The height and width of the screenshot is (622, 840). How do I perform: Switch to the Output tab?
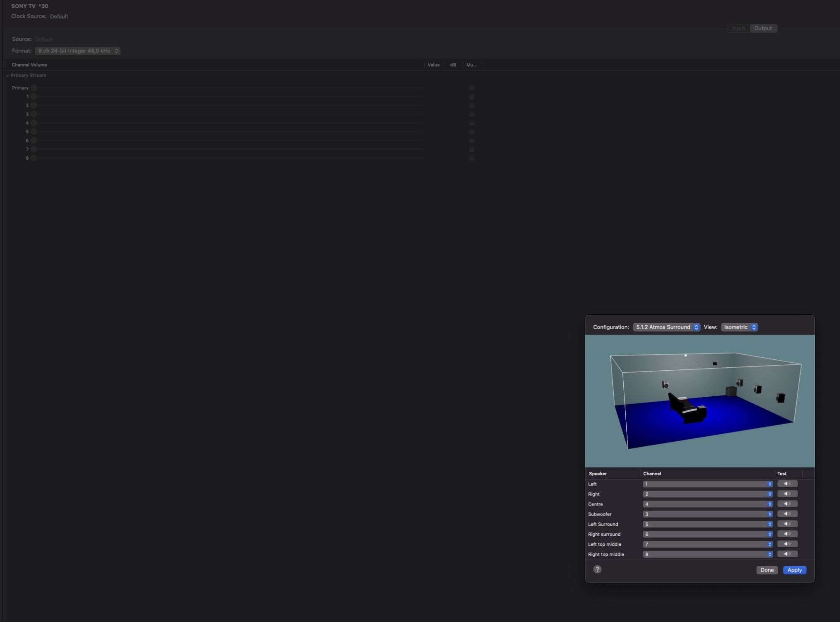(763, 28)
